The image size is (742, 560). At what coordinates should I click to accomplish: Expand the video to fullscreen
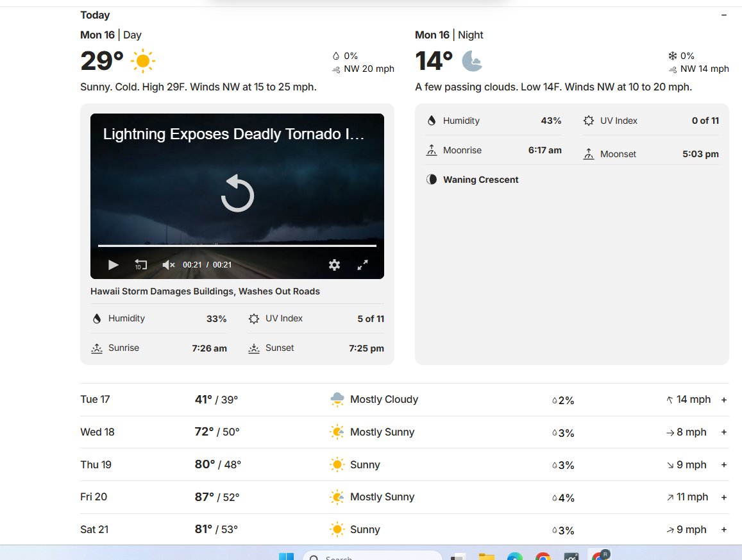pos(362,265)
